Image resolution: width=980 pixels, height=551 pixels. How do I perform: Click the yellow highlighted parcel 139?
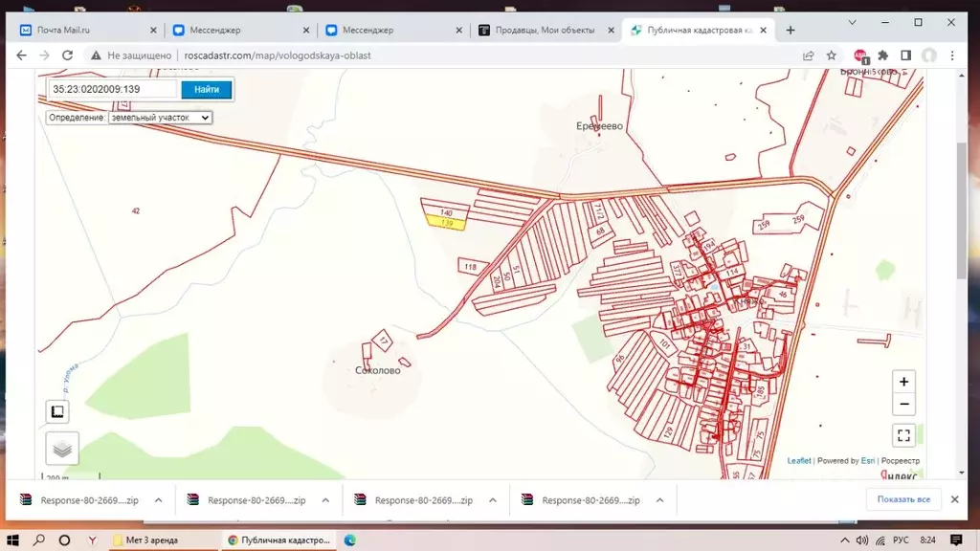pos(446,223)
